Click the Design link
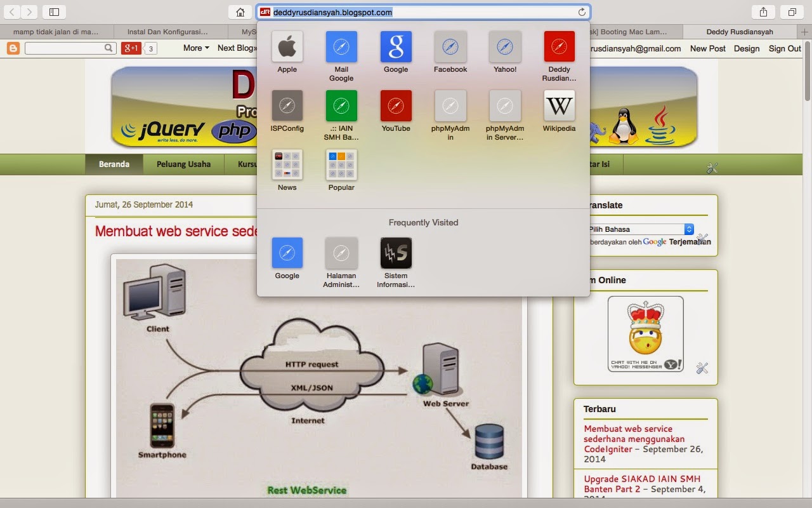 tap(747, 48)
